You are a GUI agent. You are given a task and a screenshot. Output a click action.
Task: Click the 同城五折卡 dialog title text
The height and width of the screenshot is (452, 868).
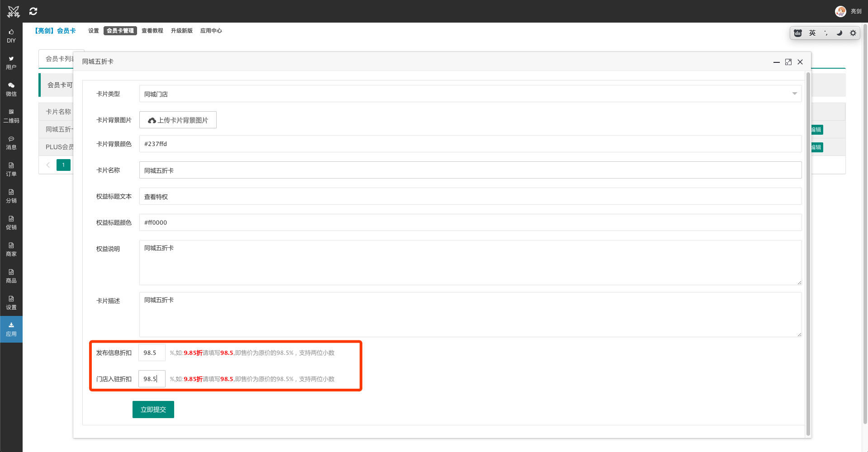98,61
